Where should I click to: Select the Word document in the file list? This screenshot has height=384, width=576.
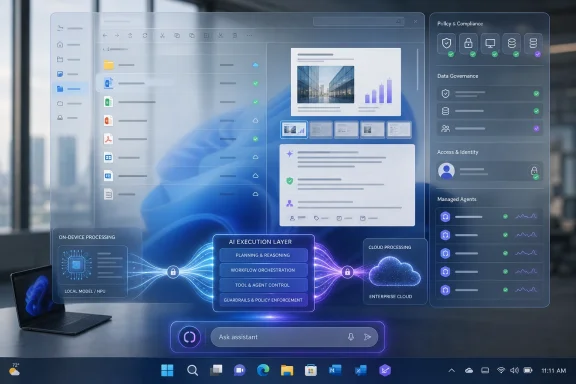tap(108, 83)
